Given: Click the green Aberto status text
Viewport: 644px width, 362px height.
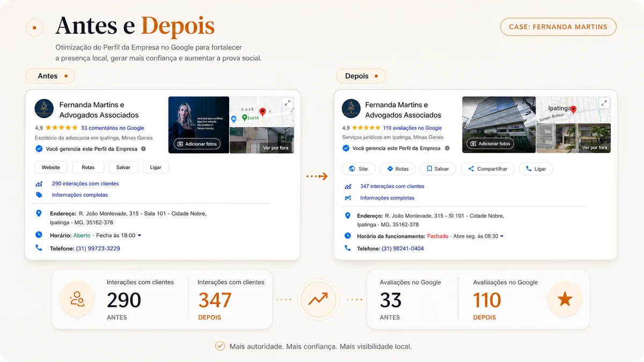Looking at the screenshot, I should tap(82, 235).
